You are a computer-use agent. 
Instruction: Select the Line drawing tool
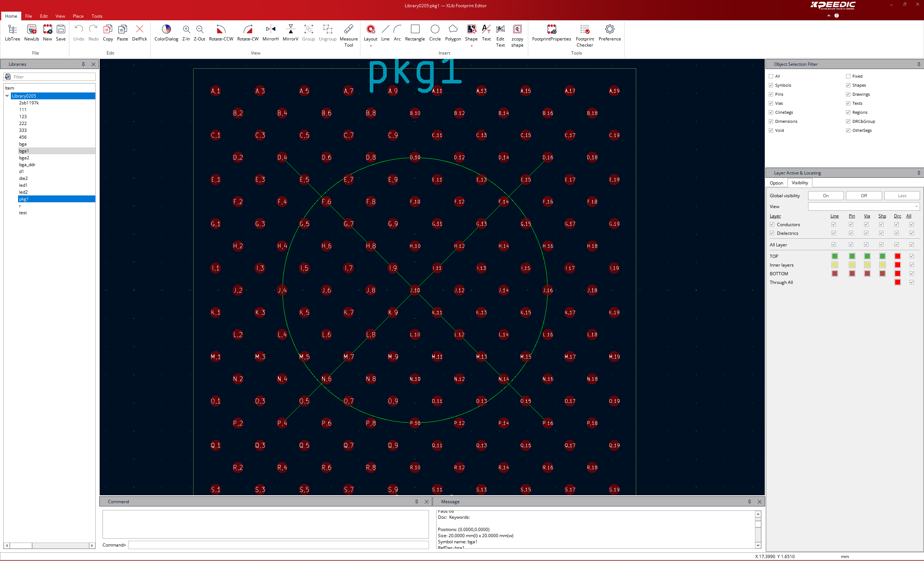click(x=386, y=33)
